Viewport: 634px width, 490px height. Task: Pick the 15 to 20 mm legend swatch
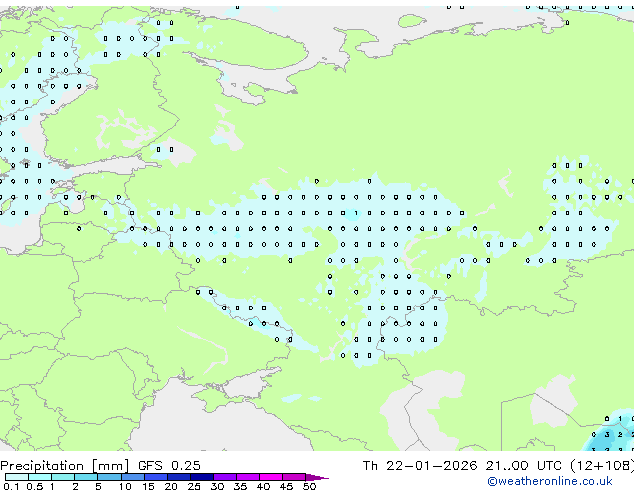click(155, 477)
